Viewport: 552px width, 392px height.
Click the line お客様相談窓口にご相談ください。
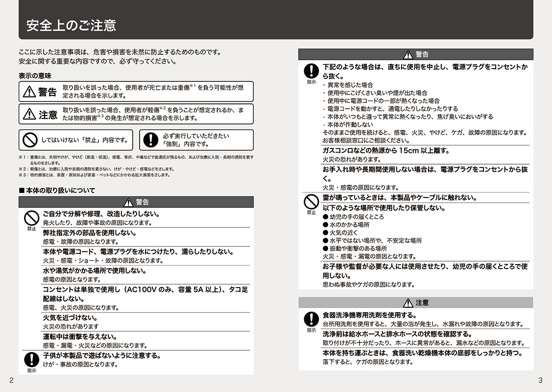366,141
